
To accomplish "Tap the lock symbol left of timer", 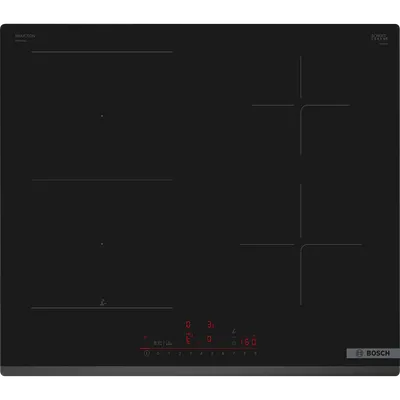I will point(234,343).
